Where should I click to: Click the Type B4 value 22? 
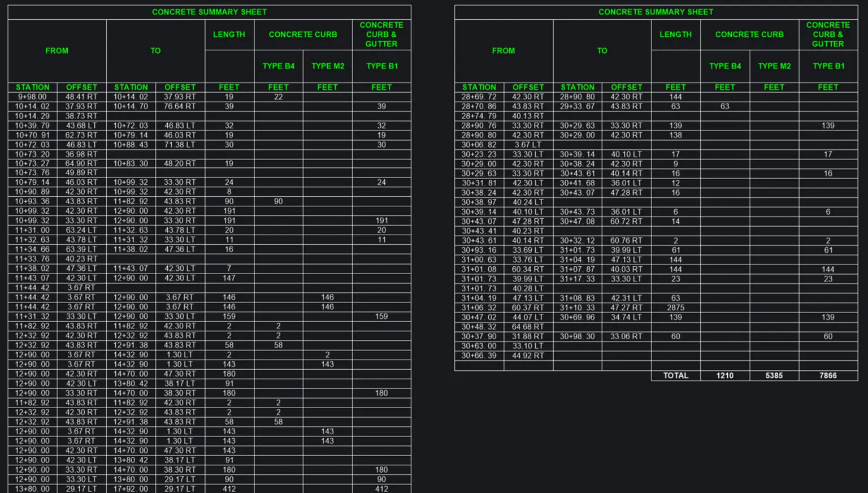278,97
